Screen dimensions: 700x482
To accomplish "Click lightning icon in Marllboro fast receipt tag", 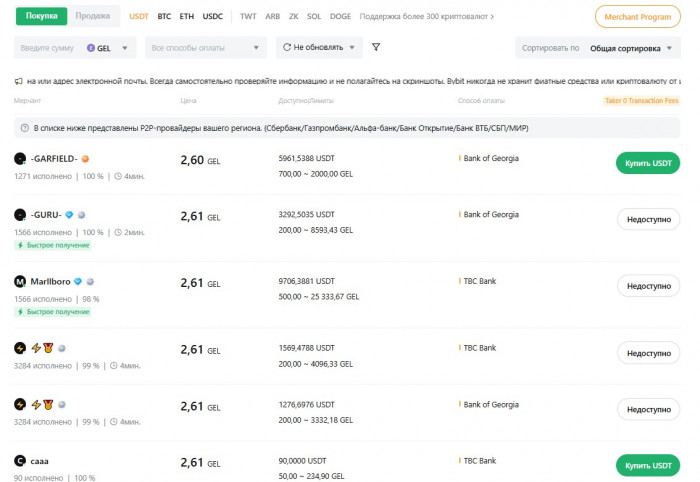I will pyautogui.click(x=20, y=312).
